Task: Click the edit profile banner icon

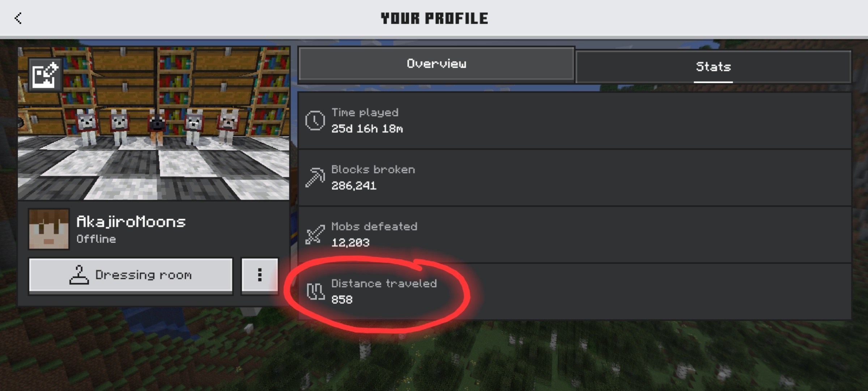Action: click(45, 75)
